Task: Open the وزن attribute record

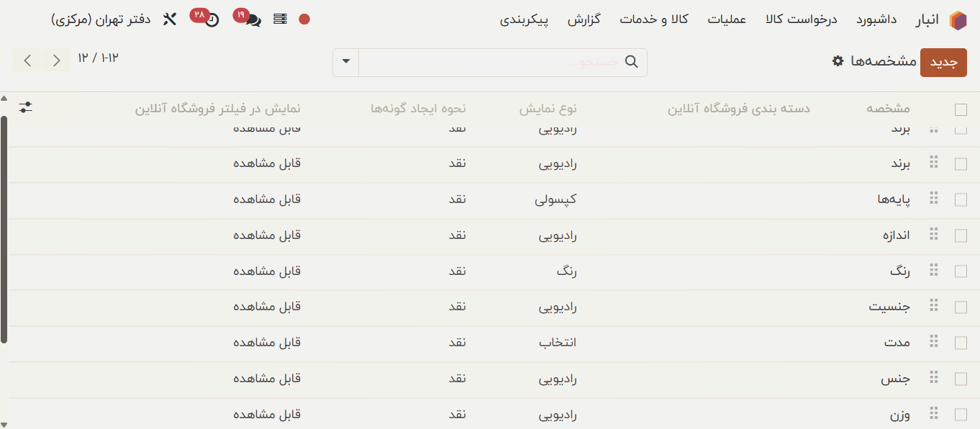Action: [899, 415]
